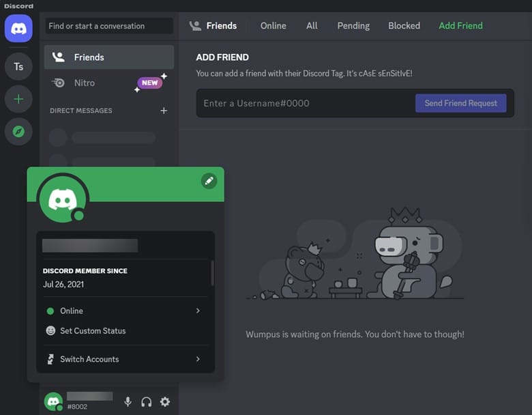This screenshot has width=532, height=415.
Task: Expand the Switch Accounts submenu
Action: 125,359
